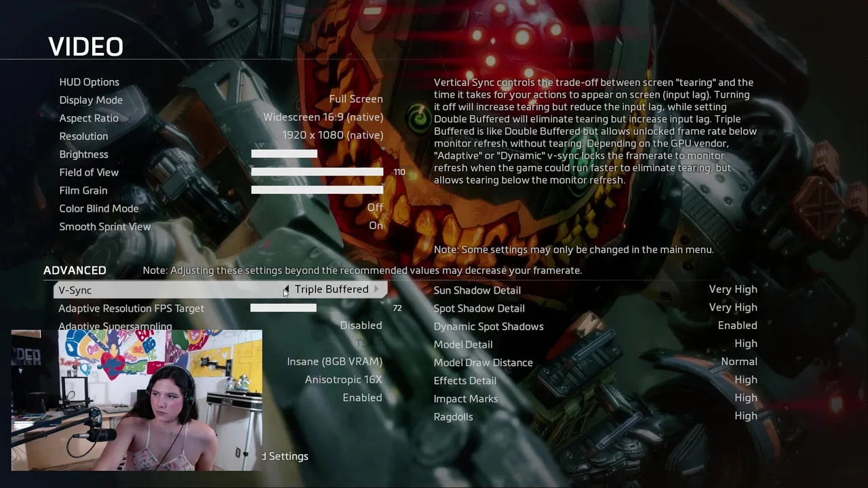This screenshot has height=488, width=868.
Task: Change Insane (8GB VRAM) value
Action: [x=334, y=362]
